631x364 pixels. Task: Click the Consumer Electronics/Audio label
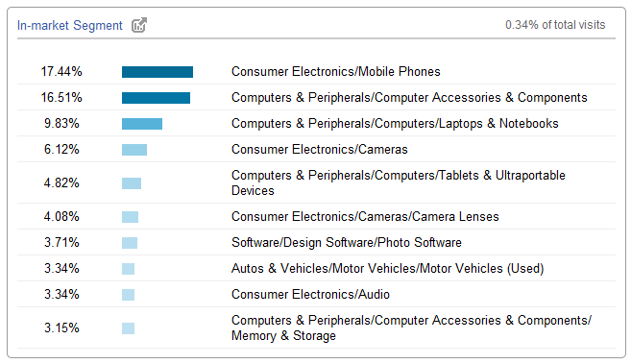pos(310,295)
